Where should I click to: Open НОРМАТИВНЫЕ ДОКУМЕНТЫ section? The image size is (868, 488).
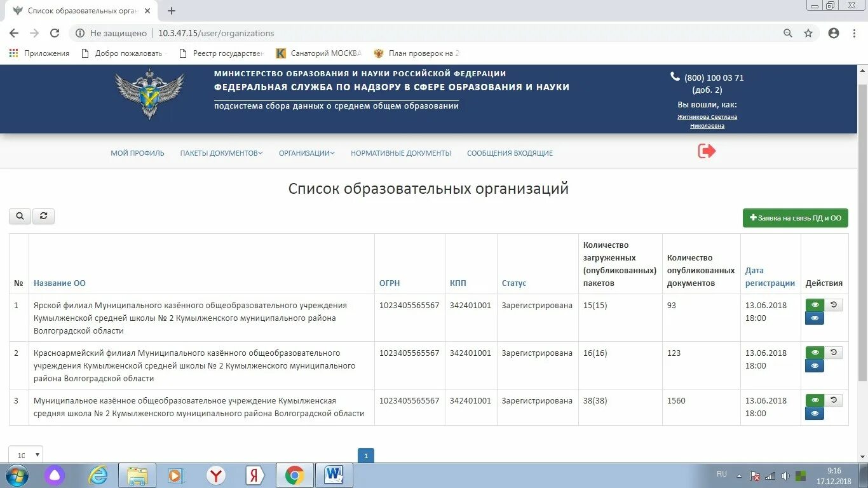pyautogui.click(x=400, y=152)
